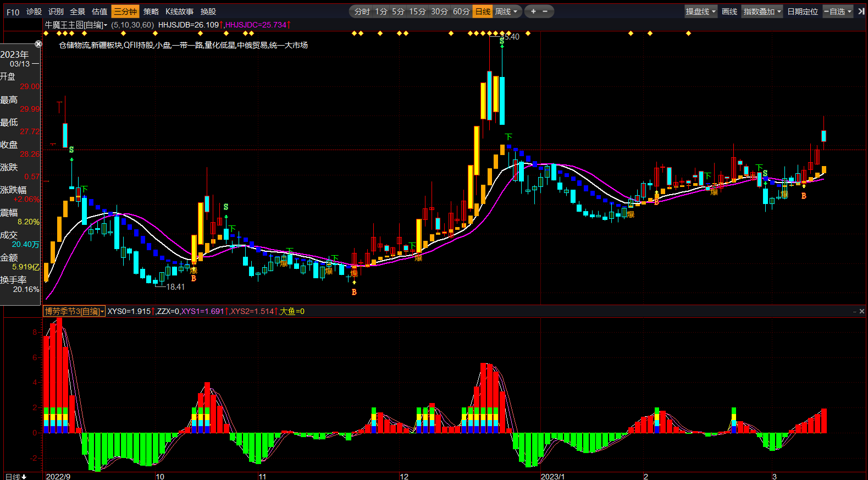This screenshot has width=868, height=480.
Task: Click the 18.41 low price label
Action: point(175,287)
